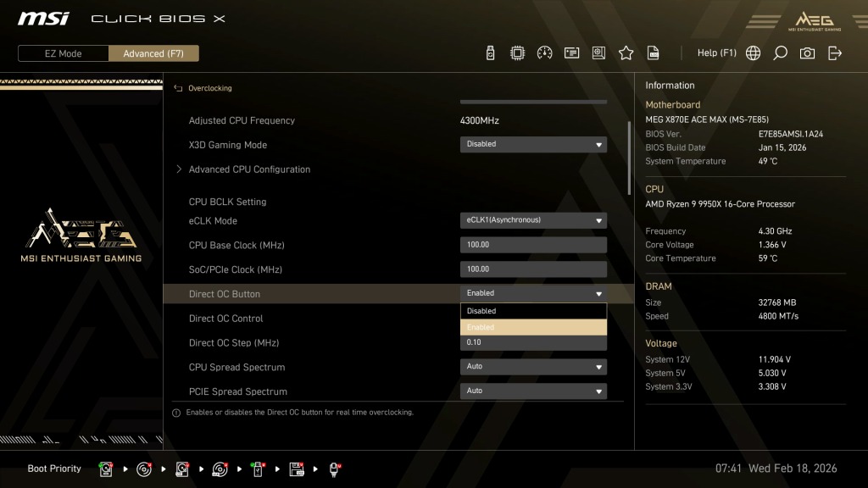Edit SoC/PCIe Clock (MHz) field
The height and width of the screenshot is (488, 868).
(533, 269)
